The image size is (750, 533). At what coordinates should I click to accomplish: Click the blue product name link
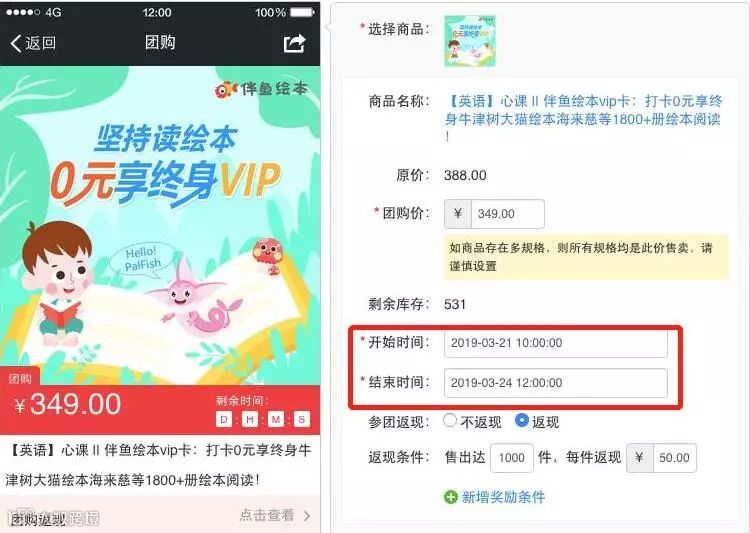pyautogui.click(x=583, y=118)
